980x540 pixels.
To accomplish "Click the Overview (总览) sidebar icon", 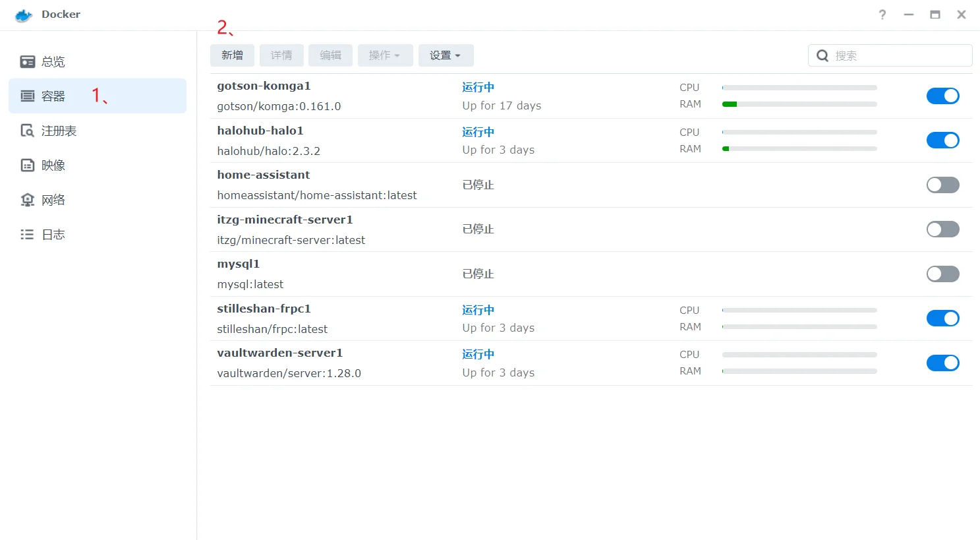I will (x=27, y=62).
